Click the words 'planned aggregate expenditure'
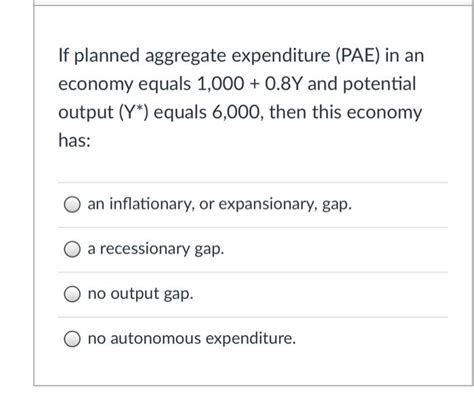 (202, 56)
